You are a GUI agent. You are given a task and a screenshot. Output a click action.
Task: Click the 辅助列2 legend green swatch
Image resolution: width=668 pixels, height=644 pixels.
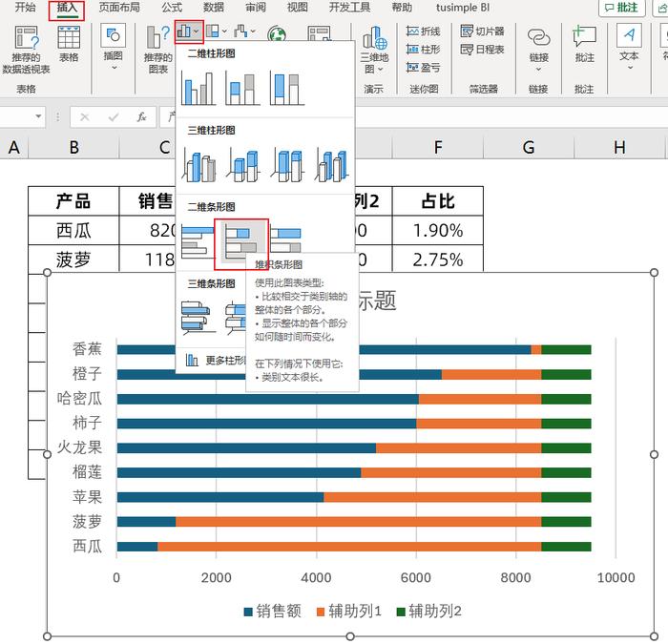click(x=401, y=613)
